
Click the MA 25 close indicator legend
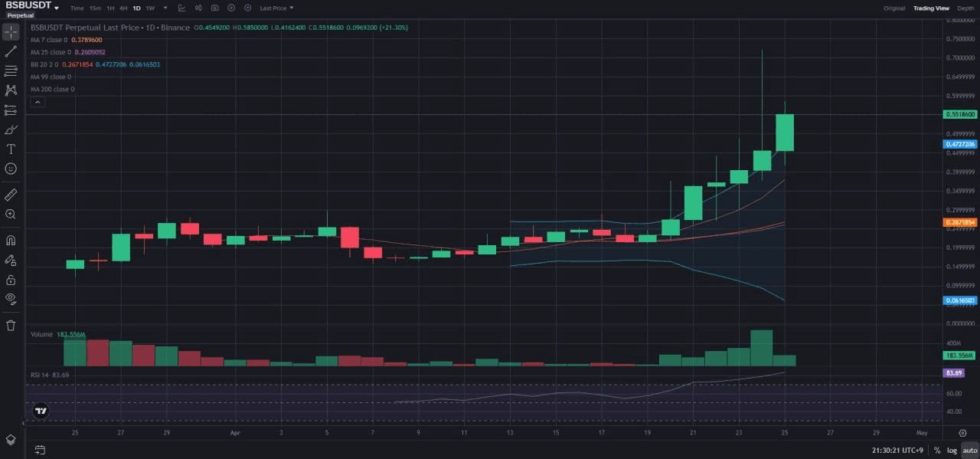pos(68,52)
